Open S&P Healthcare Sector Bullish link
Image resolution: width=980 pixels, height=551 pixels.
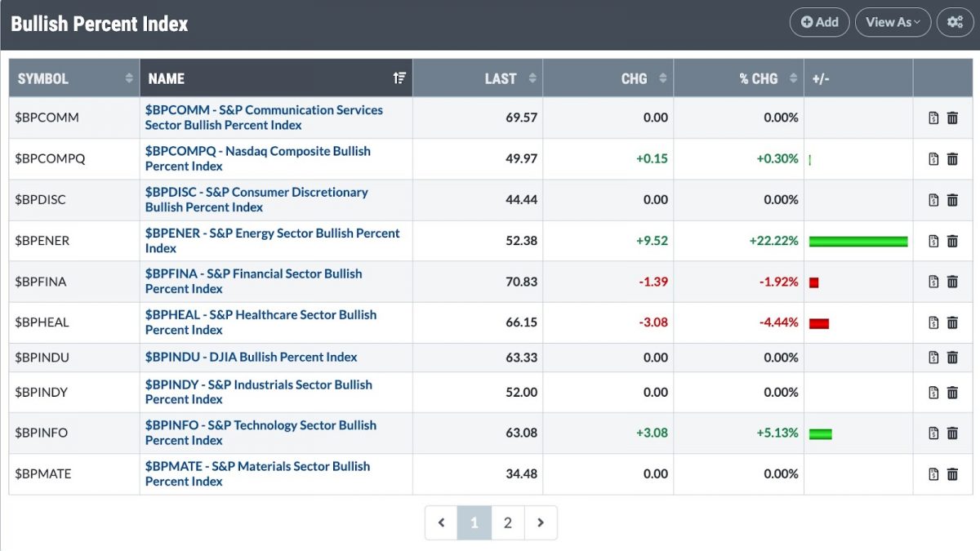pyautogui.click(x=261, y=322)
